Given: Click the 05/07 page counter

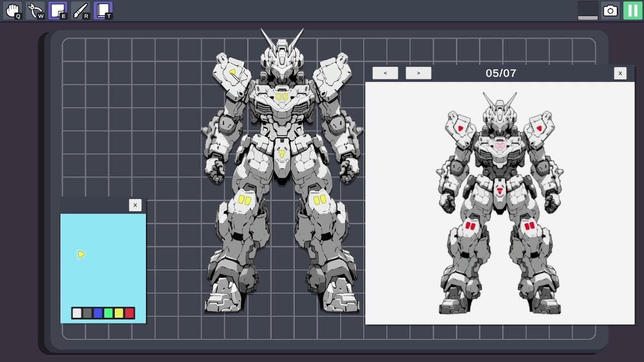Looking at the screenshot, I should (x=501, y=73).
